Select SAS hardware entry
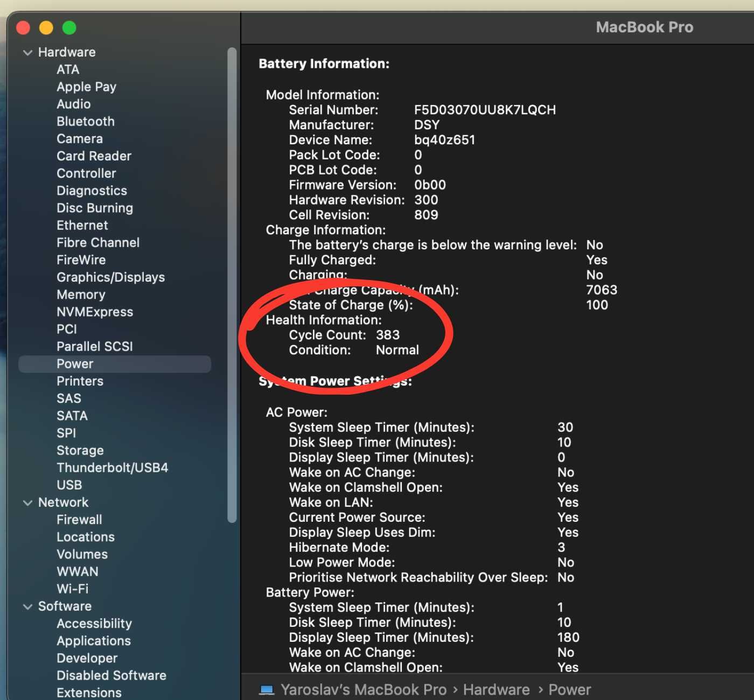 click(x=69, y=398)
